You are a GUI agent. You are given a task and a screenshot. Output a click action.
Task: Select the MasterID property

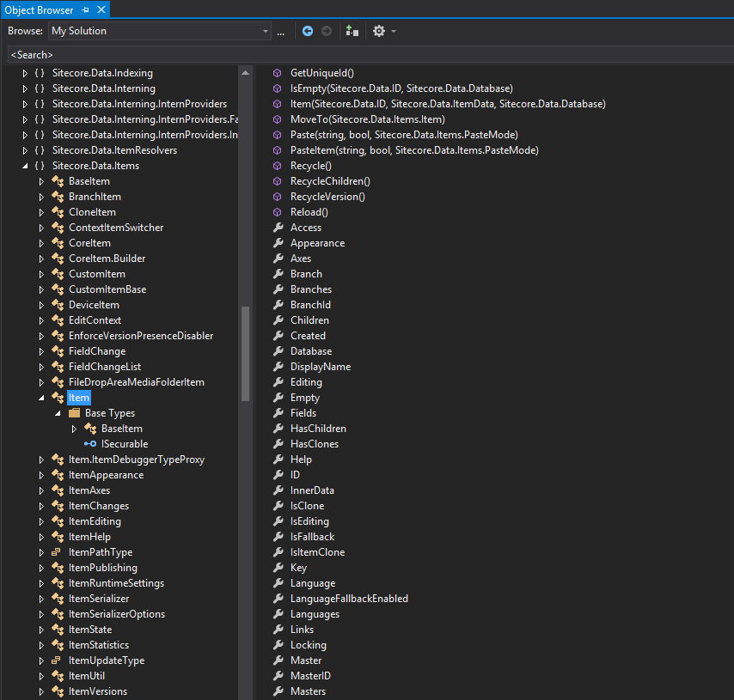click(x=310, y=676)
